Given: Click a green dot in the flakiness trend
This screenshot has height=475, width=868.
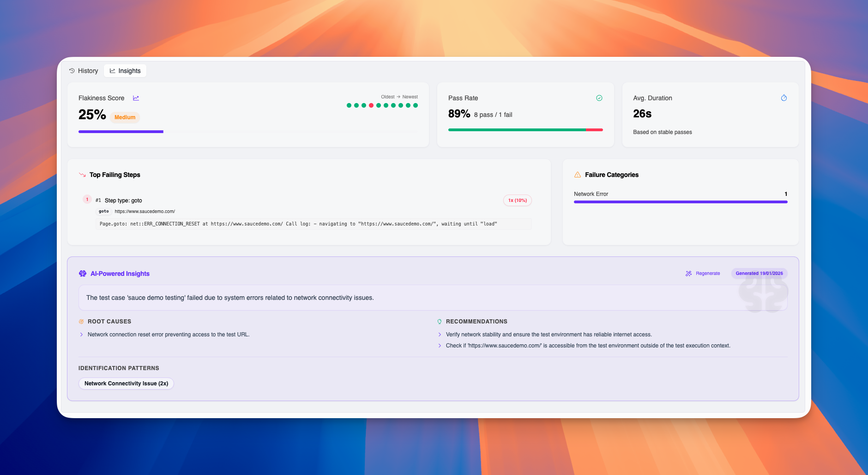Looking at the screenshot, I should [349, 105].
